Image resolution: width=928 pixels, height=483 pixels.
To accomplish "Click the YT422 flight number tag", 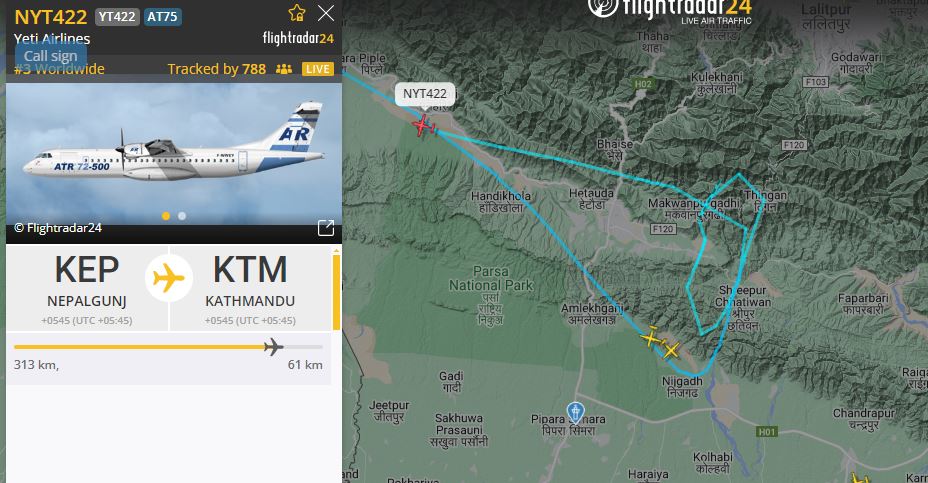I will coord(117,17).
